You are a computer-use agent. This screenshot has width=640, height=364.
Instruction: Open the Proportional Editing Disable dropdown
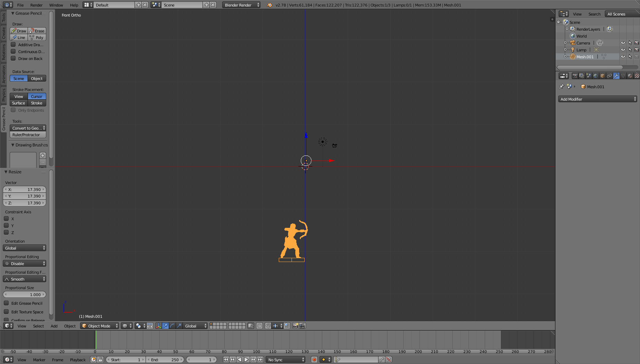24,263
